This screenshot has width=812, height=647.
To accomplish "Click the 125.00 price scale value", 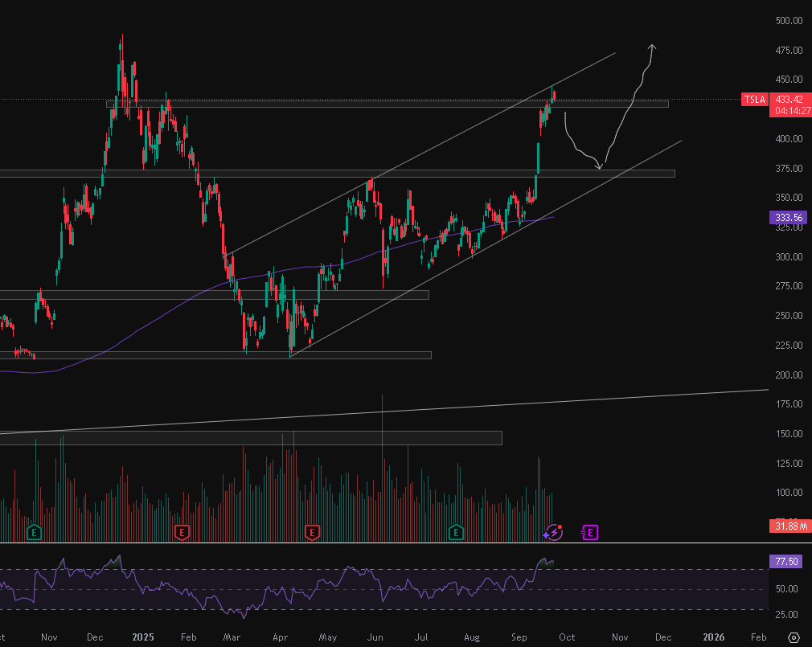I will (x=789, y=463).
